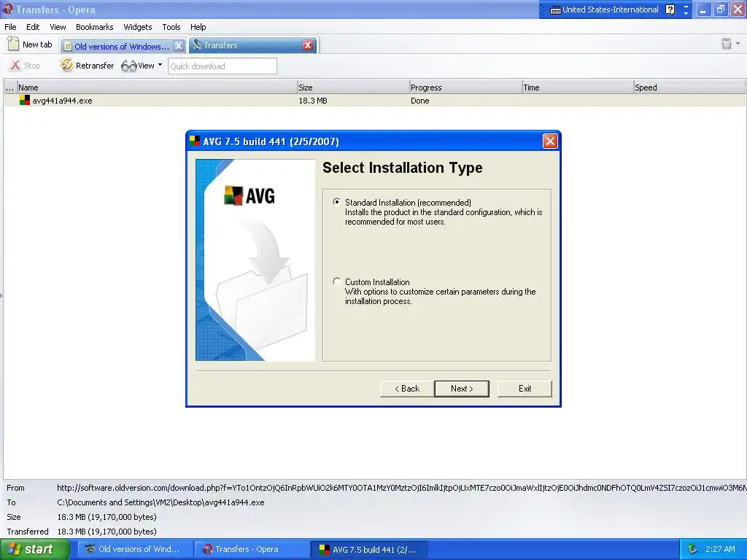Open the closed tabs trash can
The width and height of the screenshot is (747, 560).
point(726,44)
